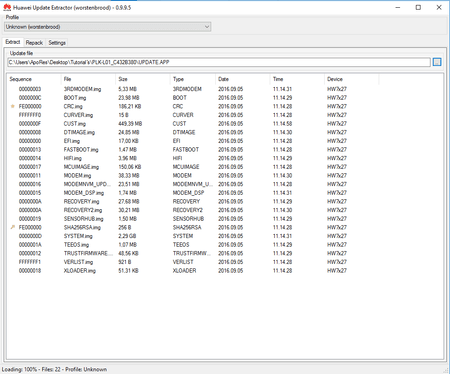Click the Huawei logo in the title bar
450x374 pixels.
coord(7,7)
